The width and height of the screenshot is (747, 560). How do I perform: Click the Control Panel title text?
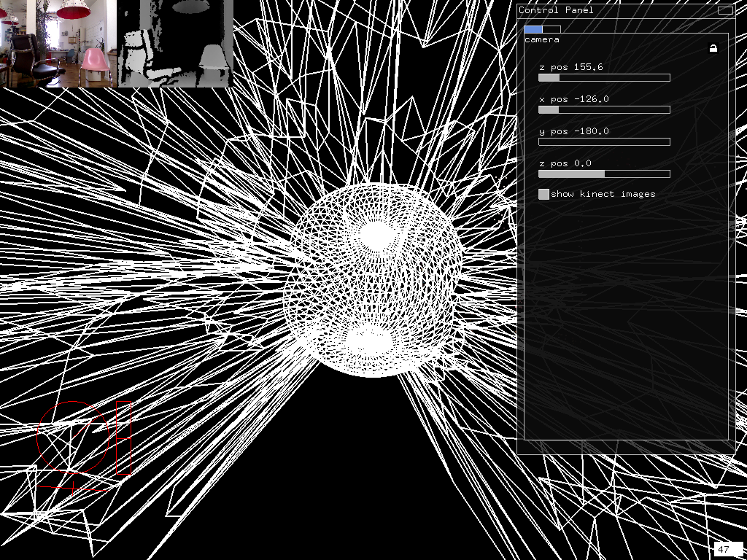click(x=556, y=10)
